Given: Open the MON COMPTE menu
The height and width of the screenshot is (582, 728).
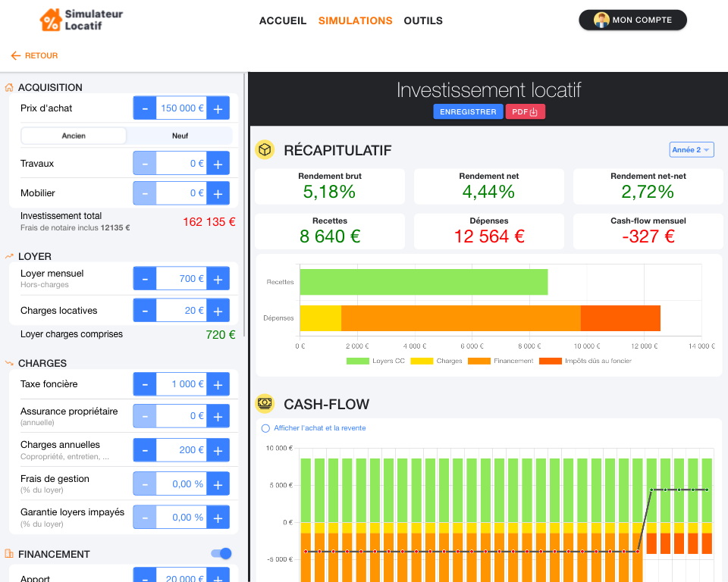Looking at the screenshot, I should tap(632, 20).
